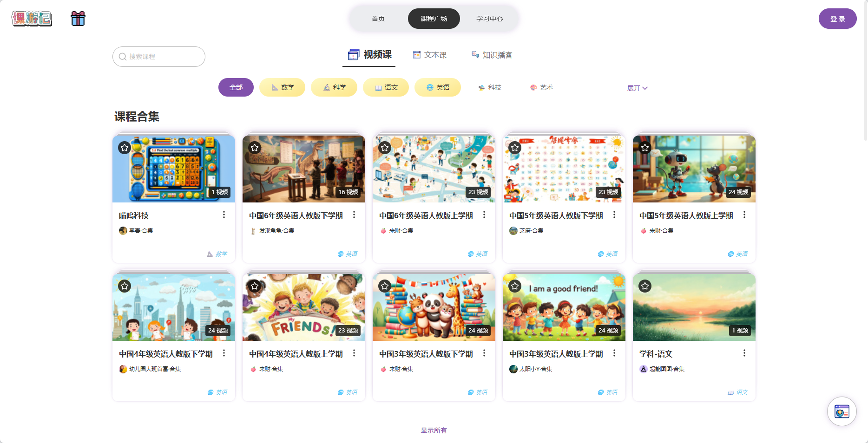
Task: Open three-dot menu for 学科-语文
Action: [x=744, y=353]
